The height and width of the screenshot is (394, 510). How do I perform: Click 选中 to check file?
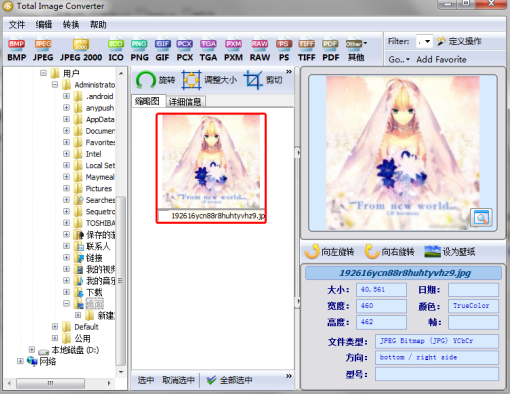coord(146,380)
